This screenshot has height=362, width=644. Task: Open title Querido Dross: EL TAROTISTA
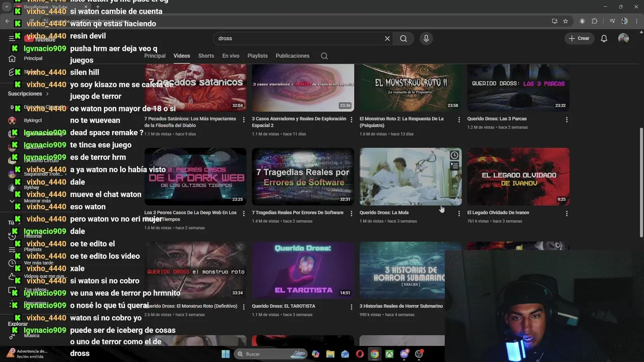point(283,306)
